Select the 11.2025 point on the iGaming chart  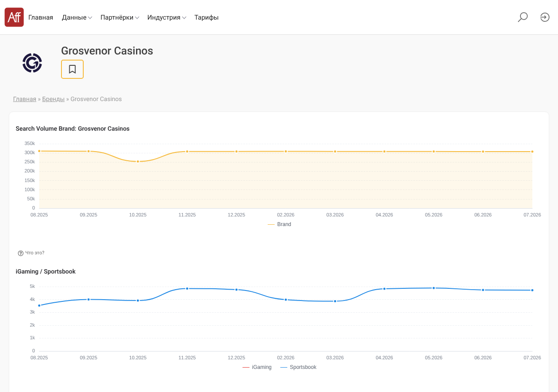coord(187,288)
